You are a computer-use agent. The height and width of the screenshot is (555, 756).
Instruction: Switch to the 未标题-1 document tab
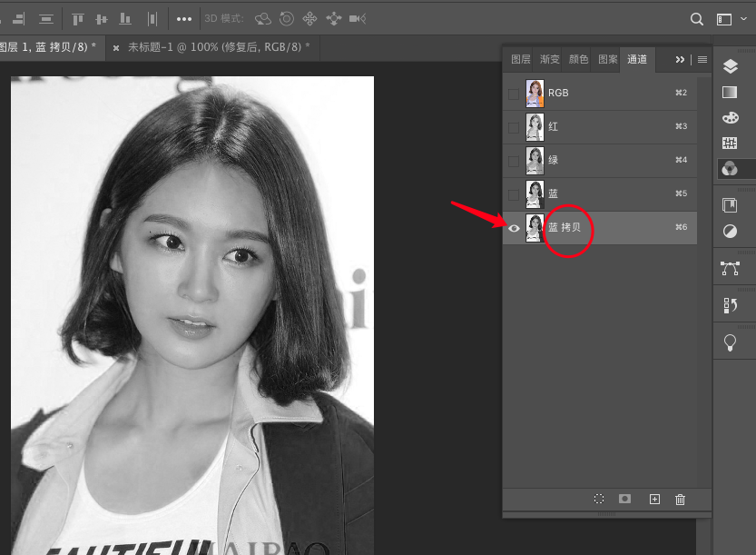(x=218, y=46)
